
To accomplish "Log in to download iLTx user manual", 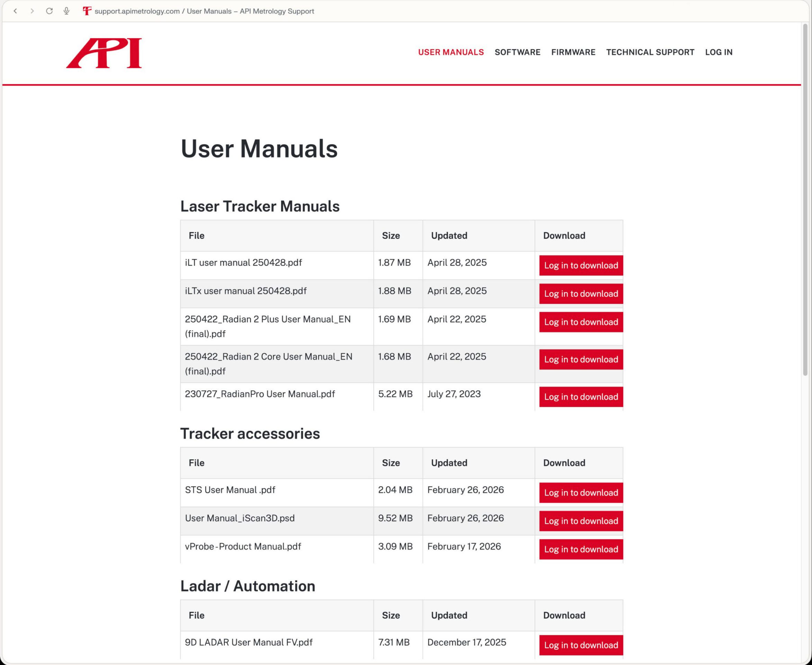I will (x=581, y=294).
